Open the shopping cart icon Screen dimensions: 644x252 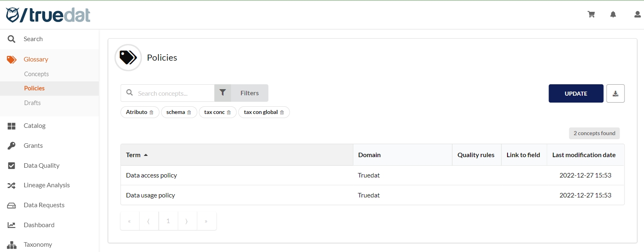click(591, 15)
